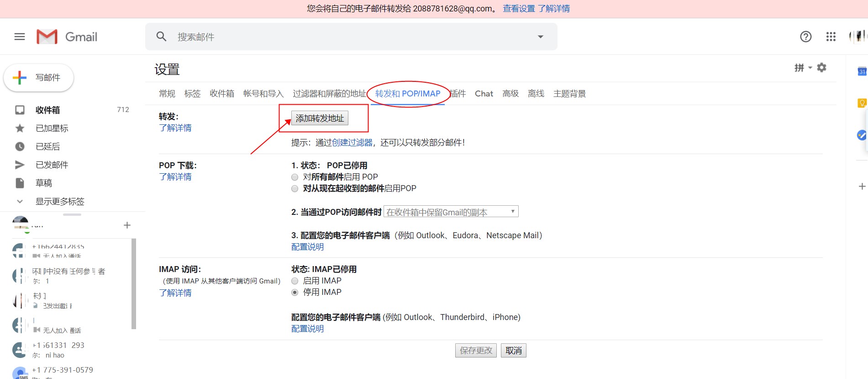Switch to the 高级 settings tab
This screenshot has width=868, height=379.
[510, 94]
